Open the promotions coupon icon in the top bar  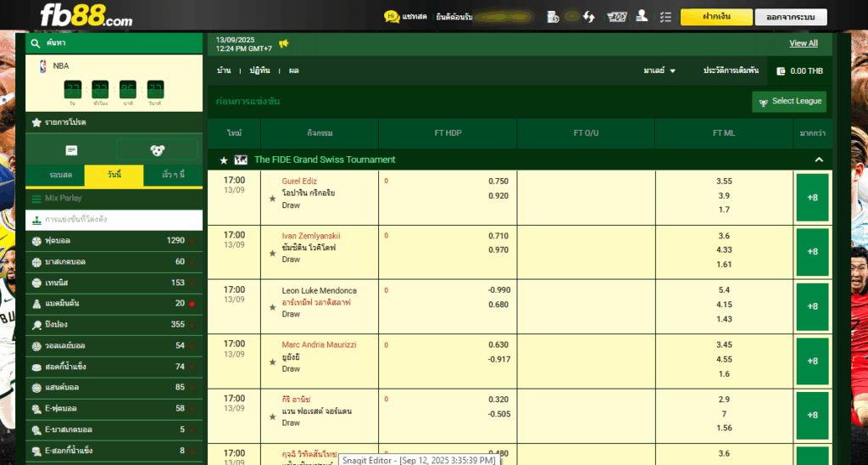pos(617,17)
